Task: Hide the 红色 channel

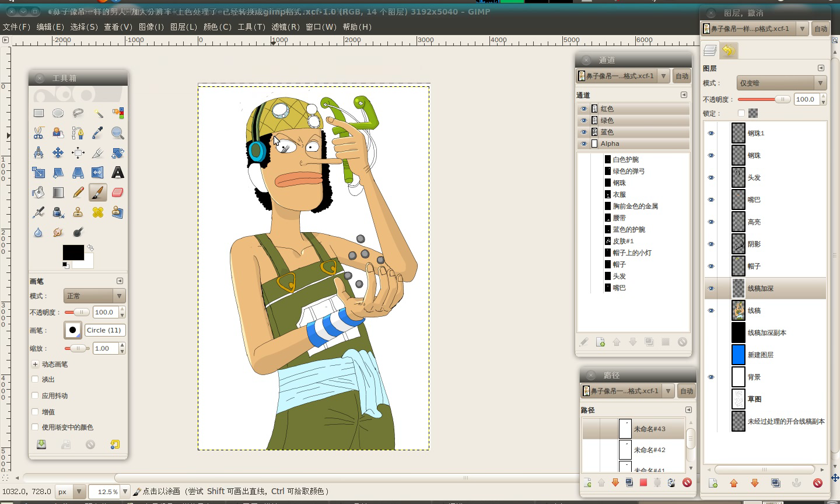Action: [583, 109]
